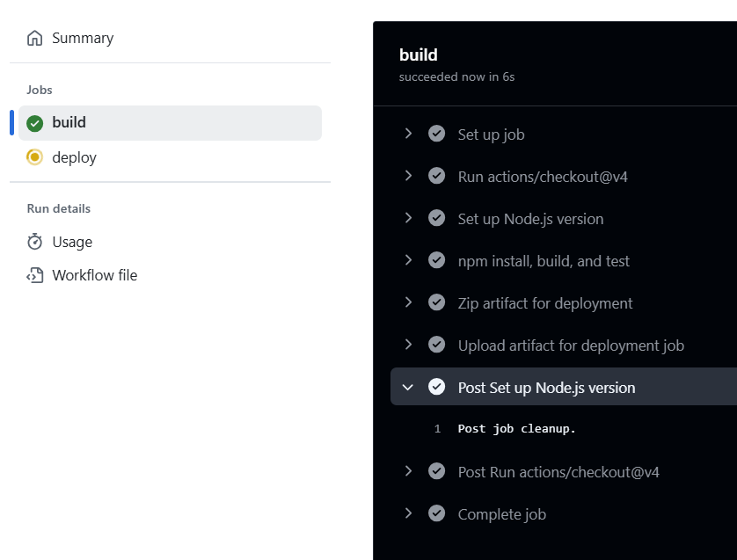
Task: Click the checkmark icon beside Zip artifact step
Action: click(x=436, y=302)
